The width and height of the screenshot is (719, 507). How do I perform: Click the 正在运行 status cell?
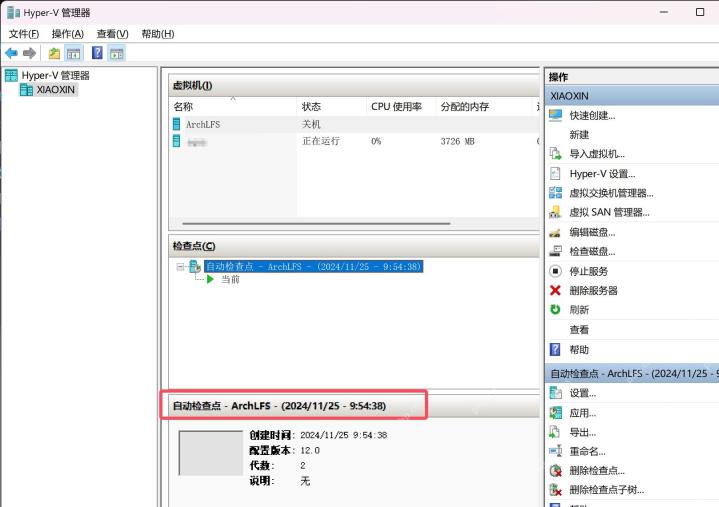pos(321,141)
